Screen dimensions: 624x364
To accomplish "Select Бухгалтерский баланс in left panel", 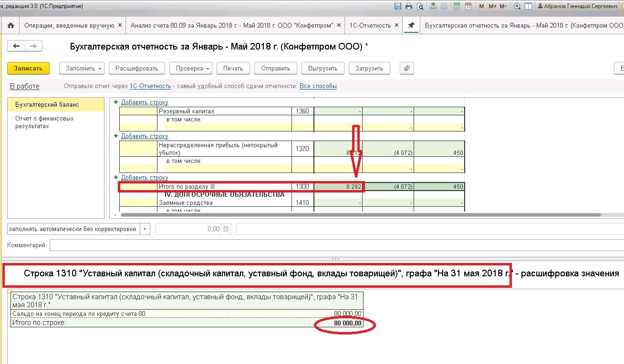I will point(56,105).
